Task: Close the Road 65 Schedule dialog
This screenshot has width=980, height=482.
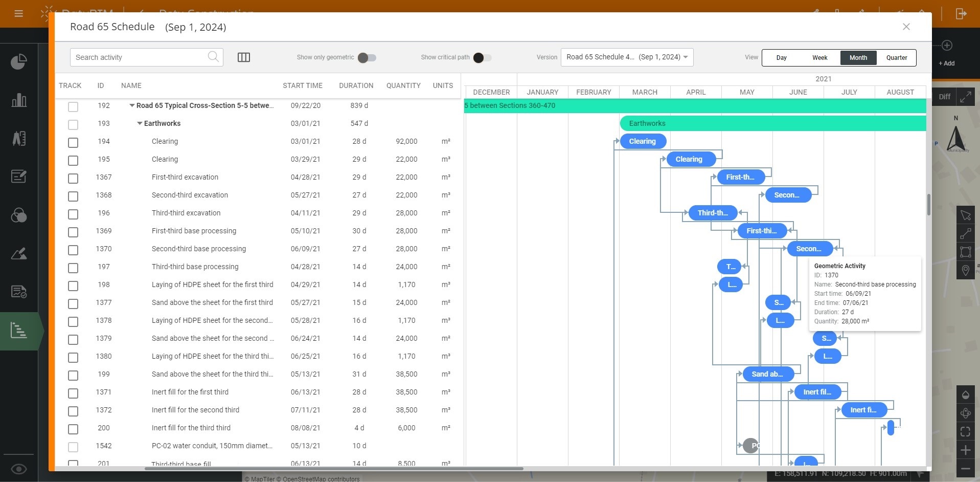Action: click(906, 27)
